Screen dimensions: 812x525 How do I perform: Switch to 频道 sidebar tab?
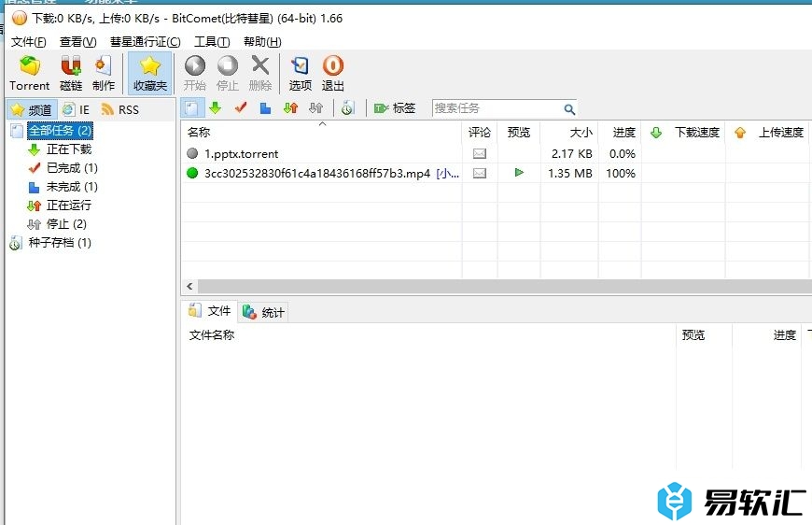pyautogui.click(x=32, y=110)
